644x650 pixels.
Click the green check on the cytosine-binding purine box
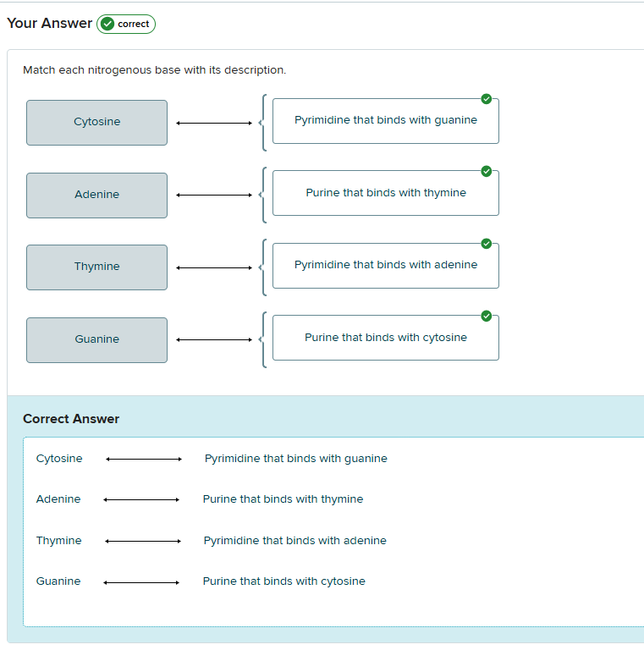pyautogui.click(x=486, y=316)
